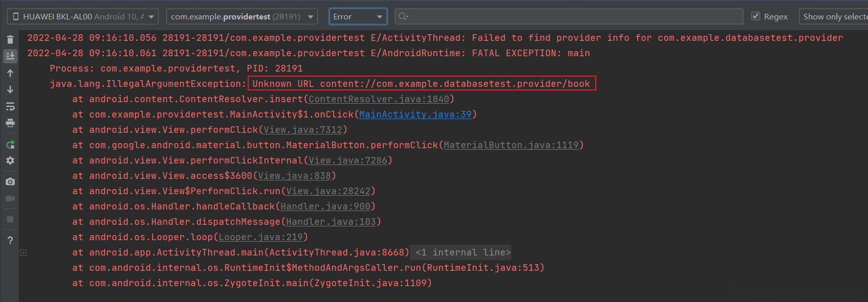
Task: Toggle scroll to end of log
Action: click(x=10, y=56)
